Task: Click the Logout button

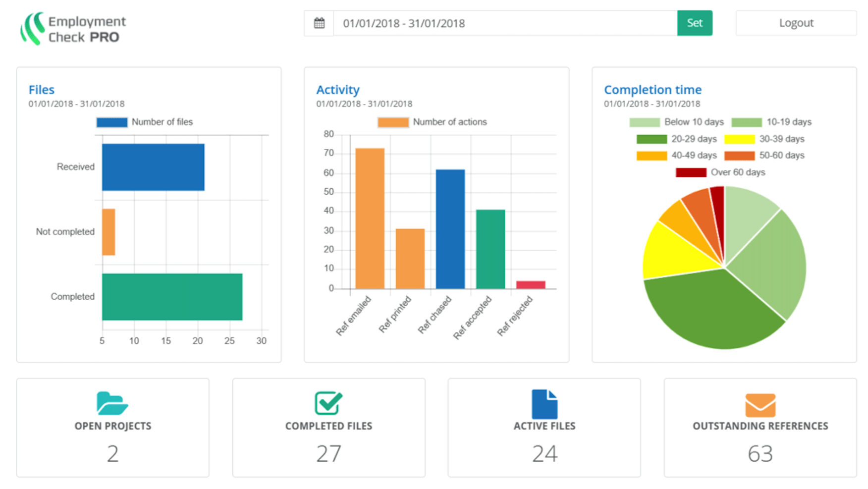Action: click(x=796, y=23)
